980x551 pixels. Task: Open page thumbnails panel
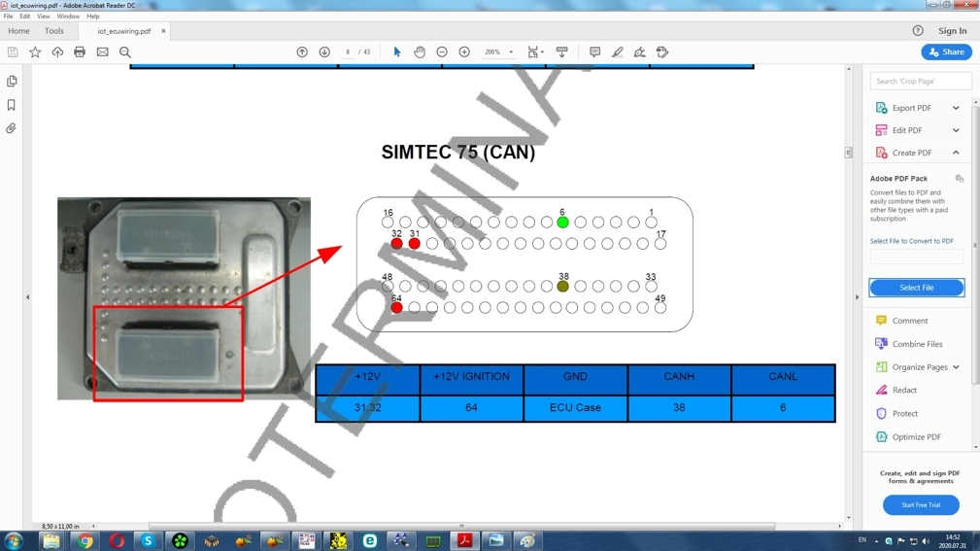12,82
